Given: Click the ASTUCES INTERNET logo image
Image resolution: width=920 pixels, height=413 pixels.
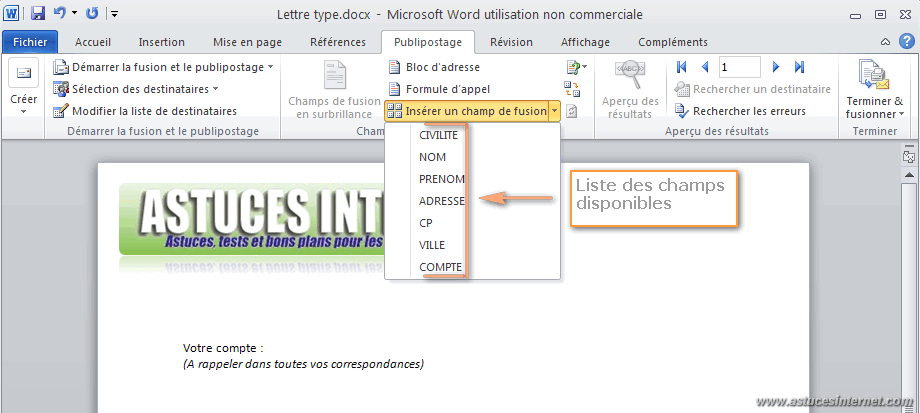Looking at the screenshot, I should (252, 220).
